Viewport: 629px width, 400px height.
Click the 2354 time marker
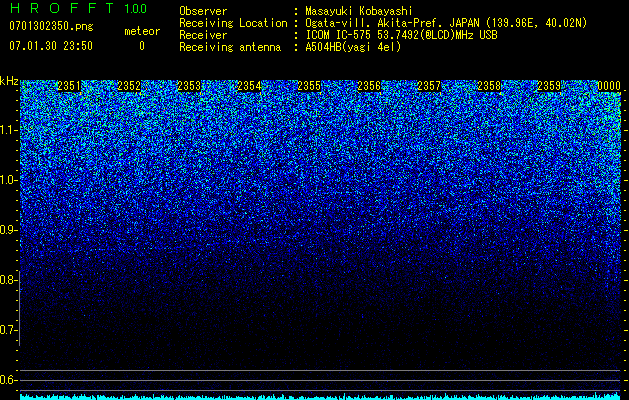tap(249, 86)
